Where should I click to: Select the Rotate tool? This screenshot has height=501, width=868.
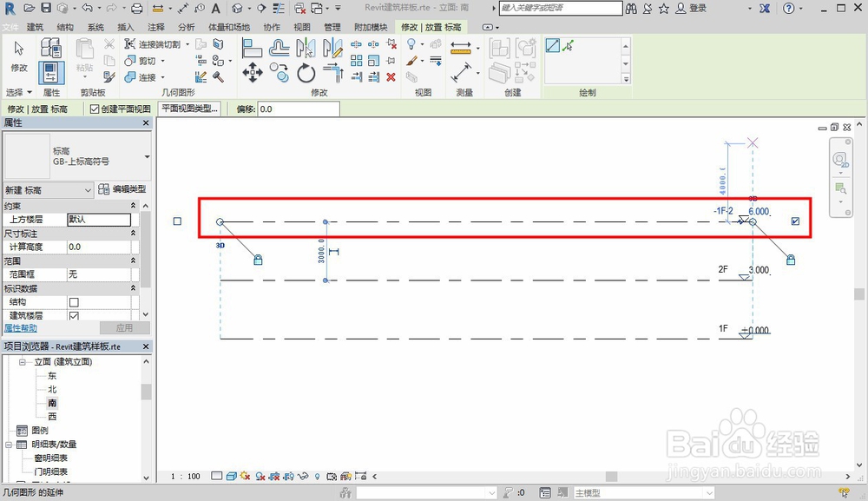pos(306,73)
